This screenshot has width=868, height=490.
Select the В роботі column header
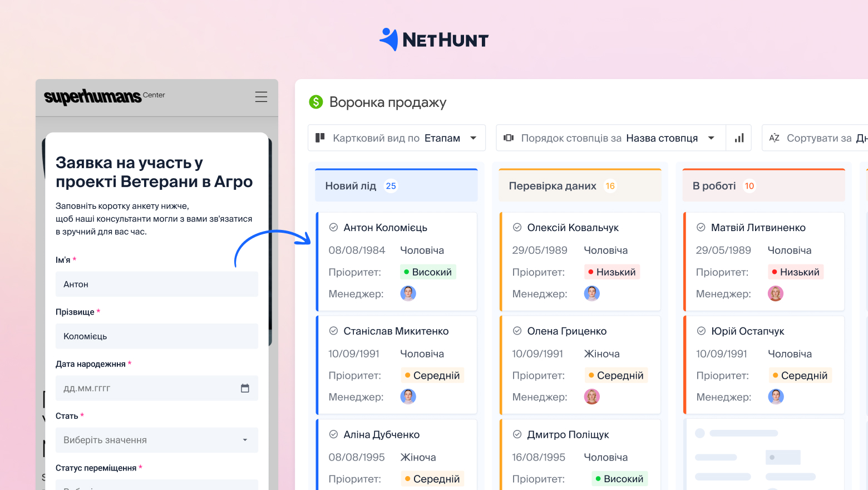pyautogui.click(x=763, y=185)
